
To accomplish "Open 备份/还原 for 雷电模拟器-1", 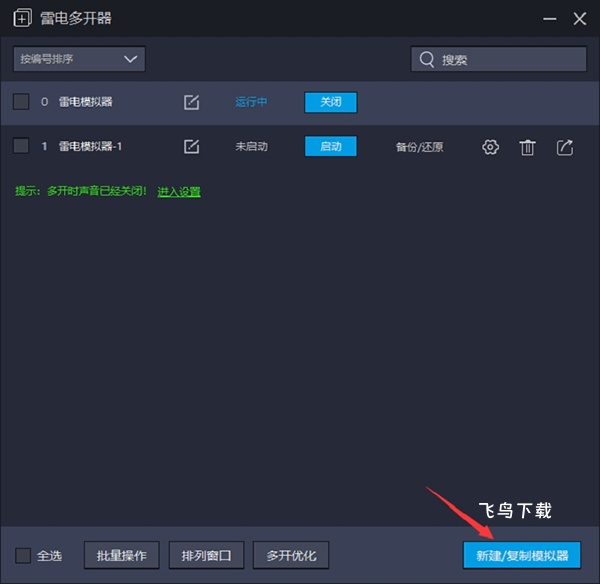I will [x=419, y=147].
